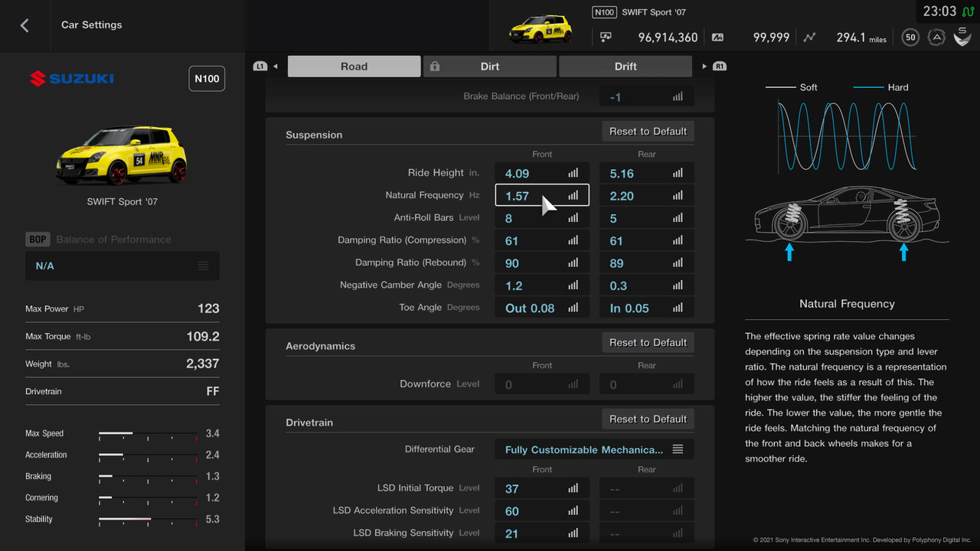
Task: Click the green network status icon by the clock
Action: coord(968,11)
